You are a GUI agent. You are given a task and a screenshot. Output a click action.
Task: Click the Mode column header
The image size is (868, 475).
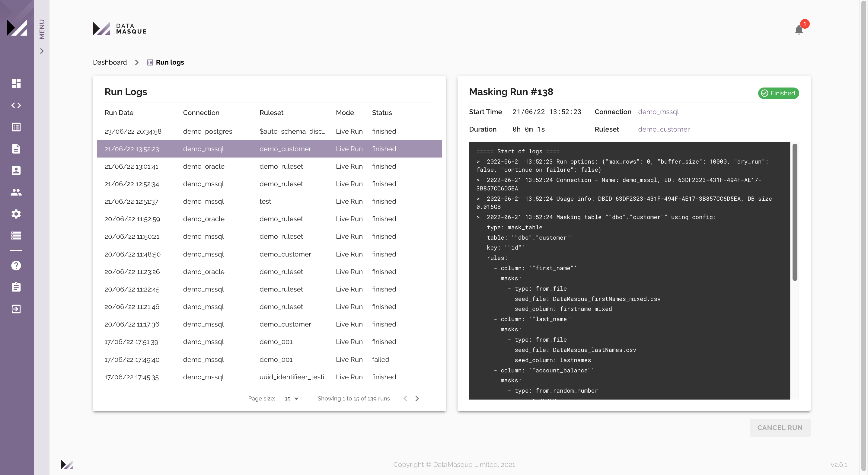tap(345, 113)
